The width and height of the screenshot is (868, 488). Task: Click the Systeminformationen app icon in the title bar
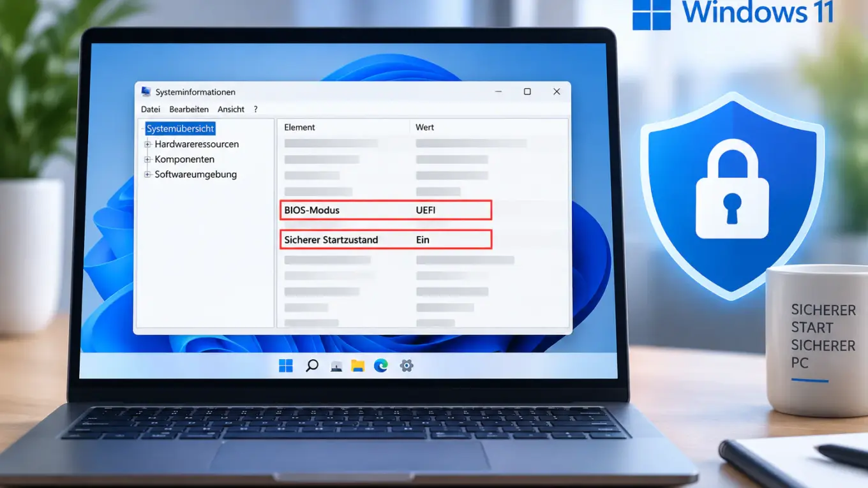click(146, 92)
